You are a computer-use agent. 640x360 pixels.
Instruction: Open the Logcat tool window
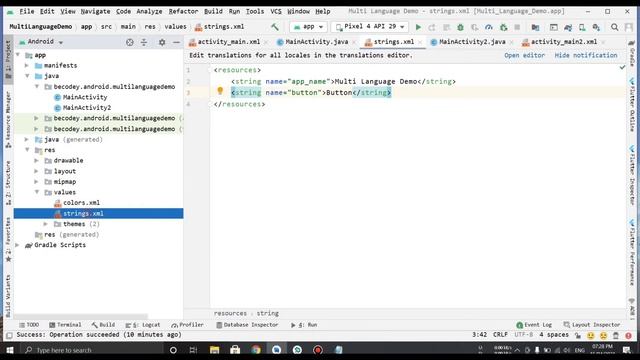click(142, 325)
